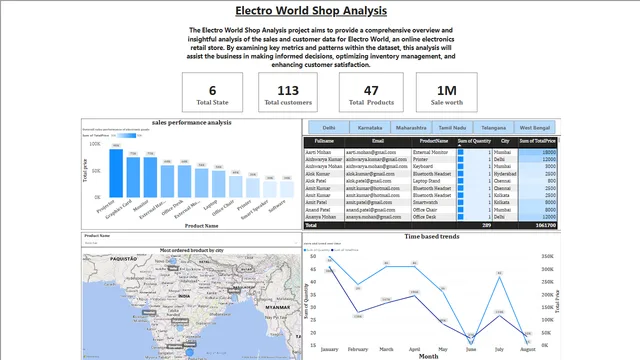The width and height of the screenshot is (640, 360).
Task: Filter by Maharashtra slicer button
Action: 411,127
